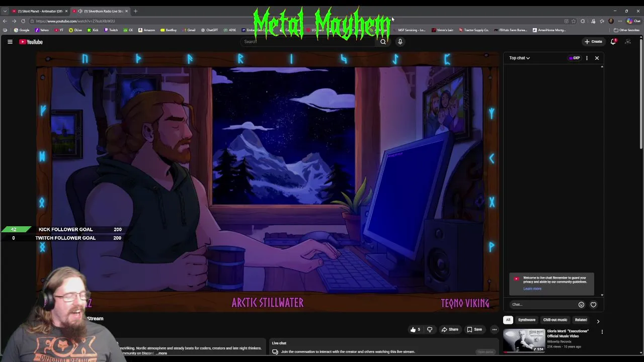Open the browser favorites hub icon

tap(602, 21)
